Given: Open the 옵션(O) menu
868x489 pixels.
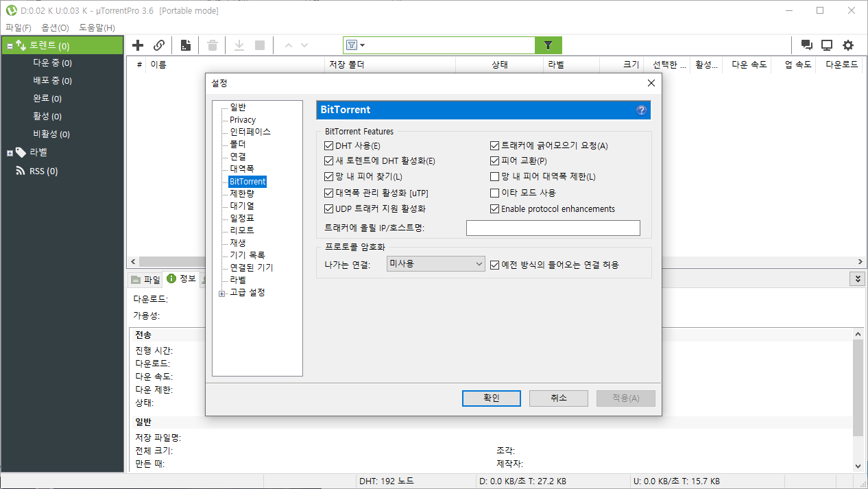Looking at the screenshot, I should [x=55, y=27].
